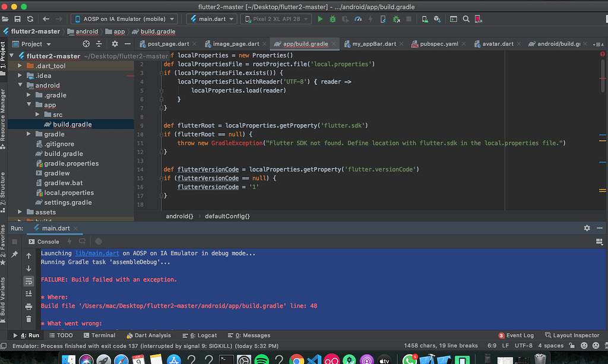608x364 pixels.
Task: Open the AVD Manager phone icon
Action: click(x=425, y=18)
